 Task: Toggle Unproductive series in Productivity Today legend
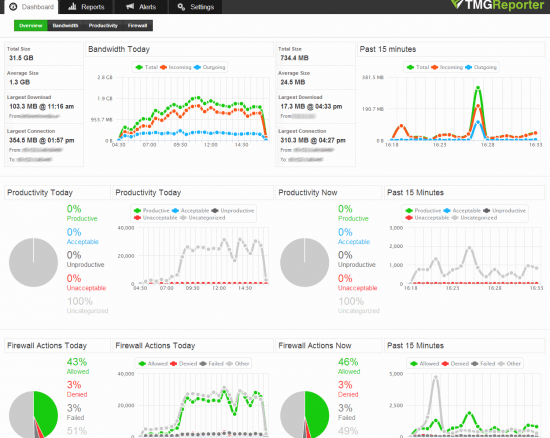pos(233,210)
